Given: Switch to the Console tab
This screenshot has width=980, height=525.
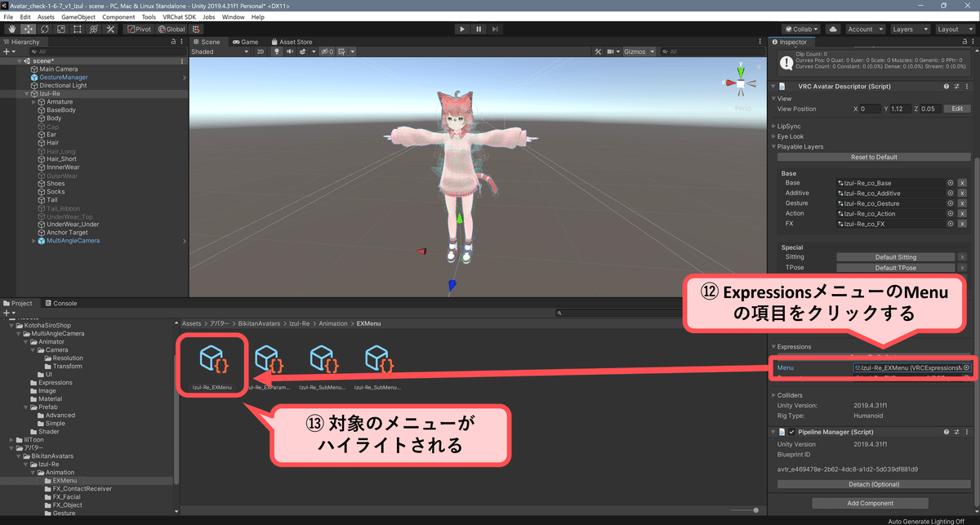Looking at the screenshot, I should pos(60,303).
